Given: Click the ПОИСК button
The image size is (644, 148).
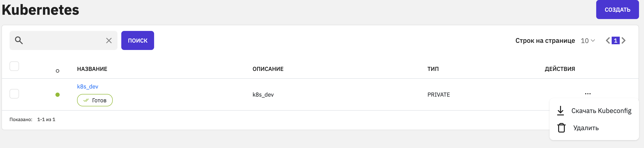Looking at the screenshot, I should 137,40.
